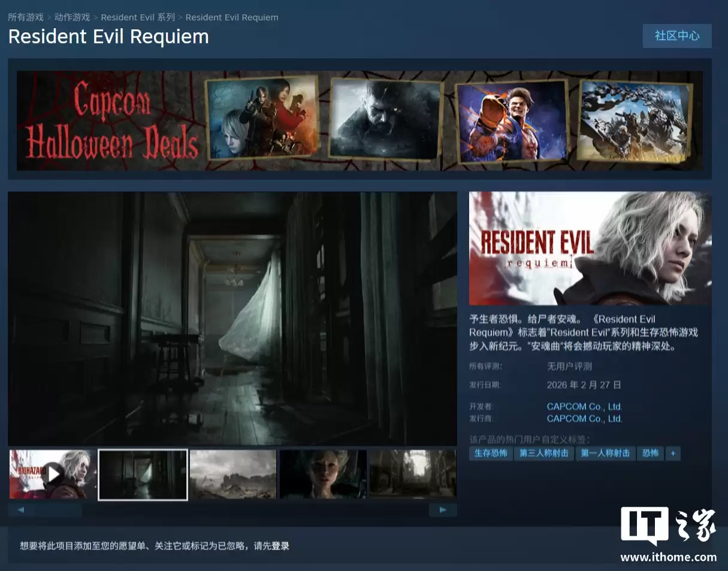728x571 pixels.
Task: Open the CAPCOM developer link
Action: pyautogui.click(x=584, y=406)
